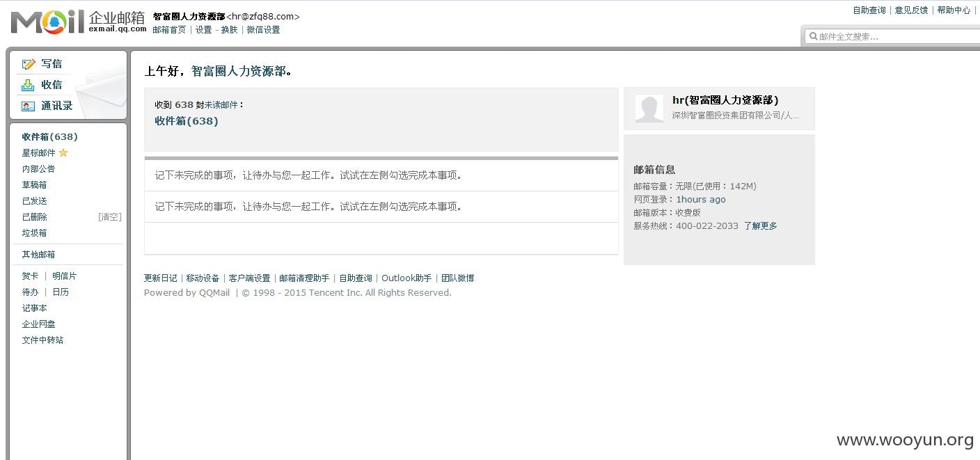Click the receive mail download icon
The image size is (980, 460).
click(28, 85)
